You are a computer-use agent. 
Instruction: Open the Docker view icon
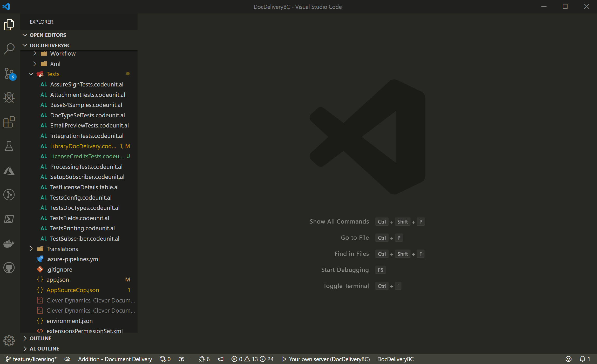click(9, 244)
